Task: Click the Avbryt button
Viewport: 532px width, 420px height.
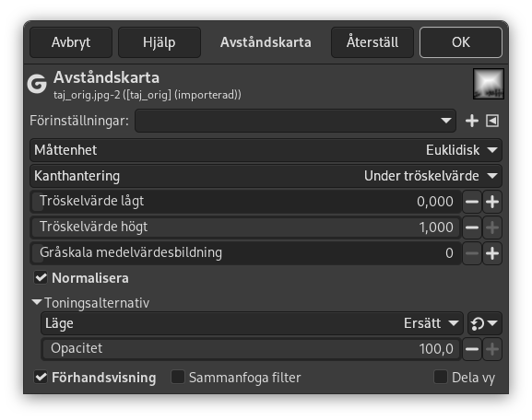Action: (71, 42)
